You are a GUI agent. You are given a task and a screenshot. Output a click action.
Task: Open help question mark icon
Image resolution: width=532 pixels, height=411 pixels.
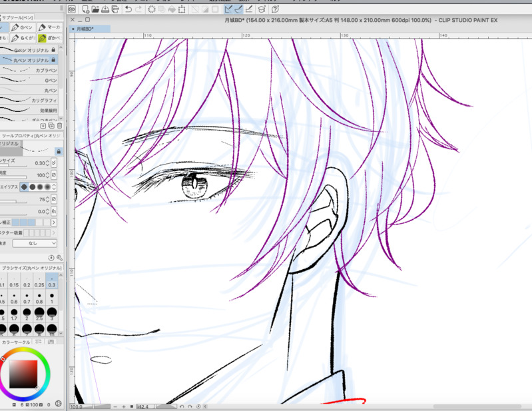275,9
